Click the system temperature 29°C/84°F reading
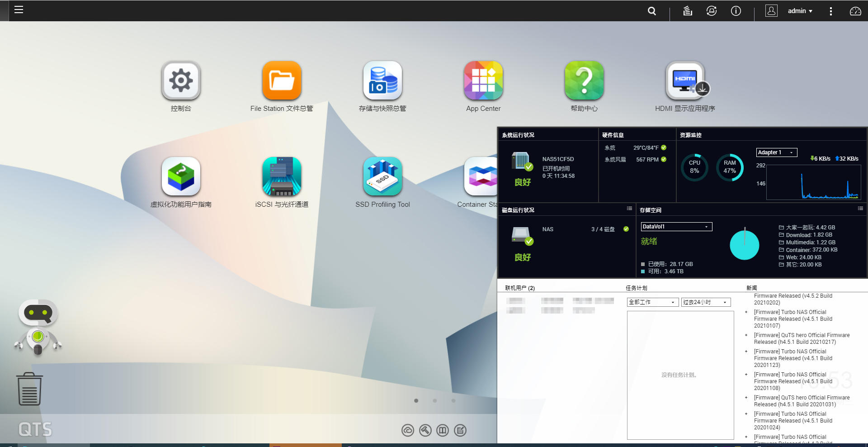The height and width of the screenshot is (447, 868). (x=646, y=147)
